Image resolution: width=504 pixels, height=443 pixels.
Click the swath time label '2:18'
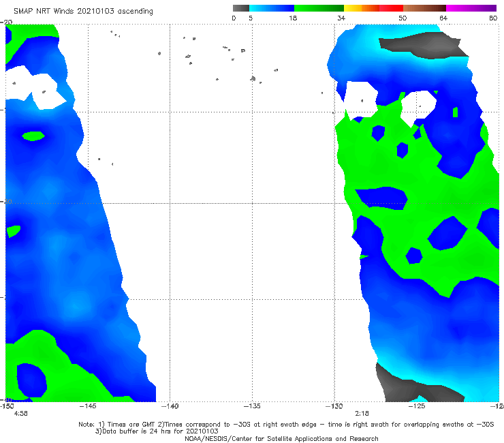[362, 414]
